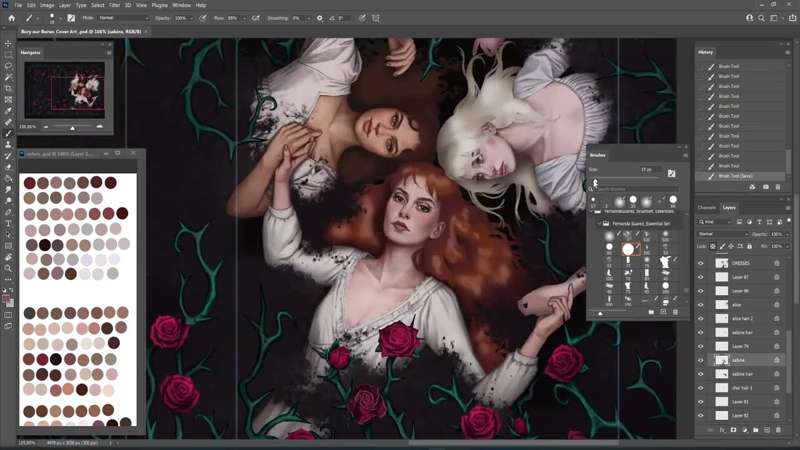Open the Image menu
Screen dimensions: 800x450
click(47, 5)
